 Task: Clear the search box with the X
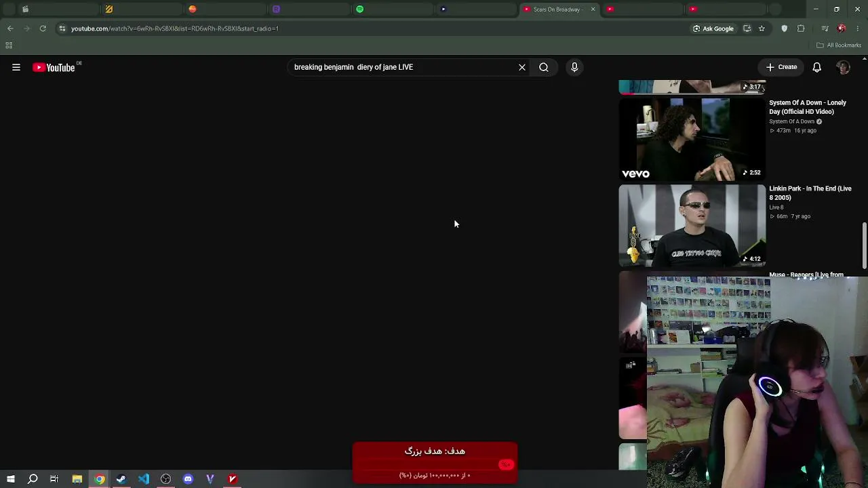pos(522,67)
